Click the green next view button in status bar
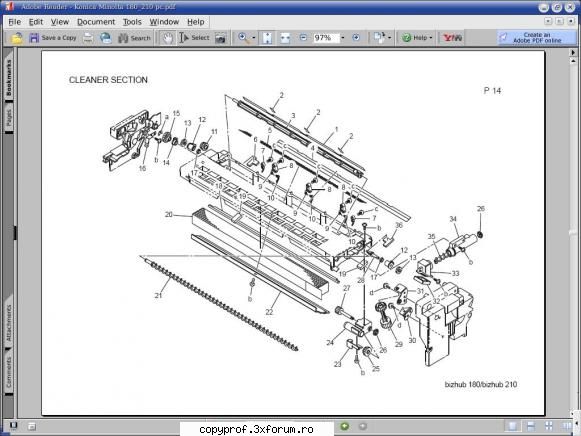Viewport: 581px width, 436px height. click(x=345, y=426)
